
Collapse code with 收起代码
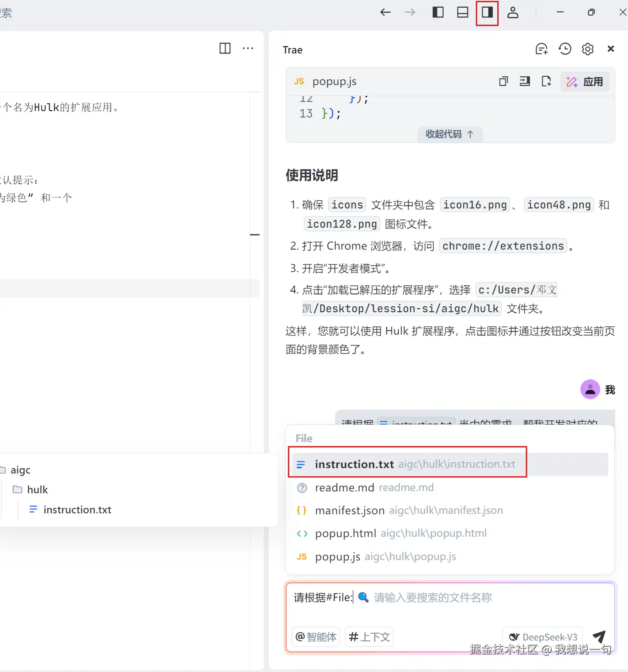pos(450,134)
